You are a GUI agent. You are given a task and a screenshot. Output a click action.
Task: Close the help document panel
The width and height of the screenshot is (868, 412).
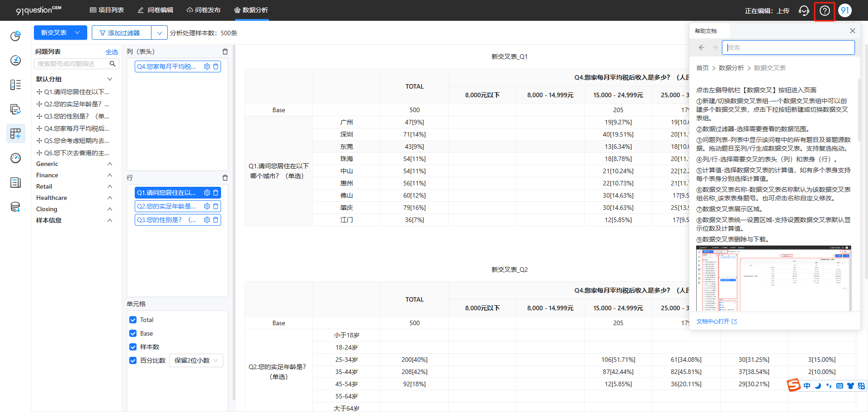[x=853, y=31]
